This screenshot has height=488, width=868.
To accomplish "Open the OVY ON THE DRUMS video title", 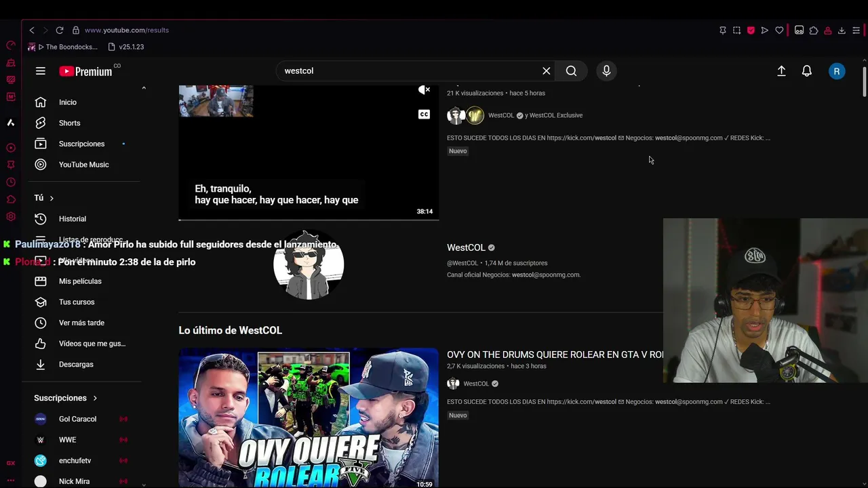I will click(555, 355).
